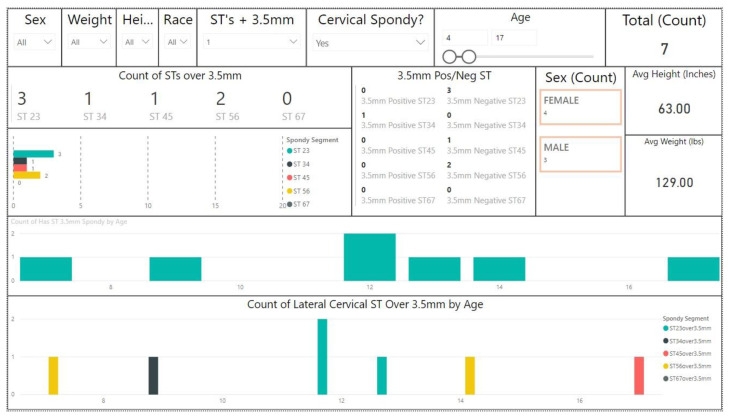Toggle the MALE sex count card

[x=581, y=153]
